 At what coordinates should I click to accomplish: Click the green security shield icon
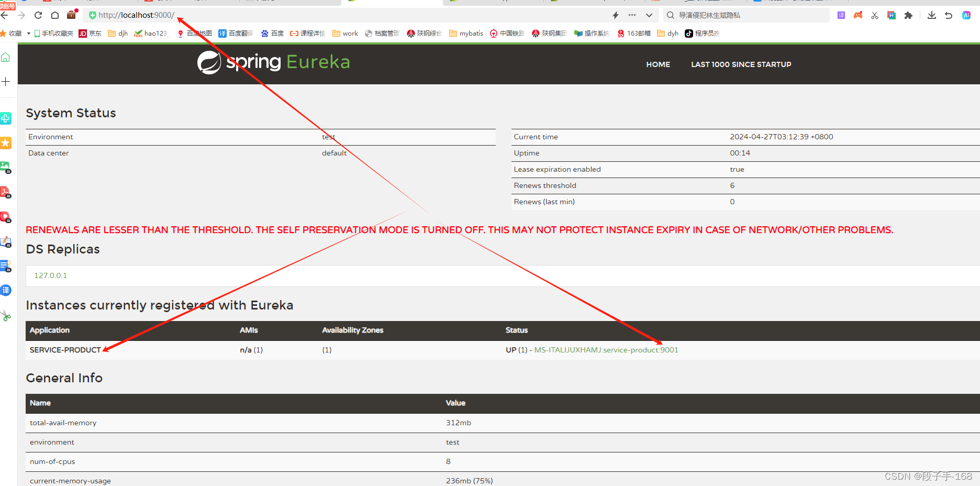93,15
